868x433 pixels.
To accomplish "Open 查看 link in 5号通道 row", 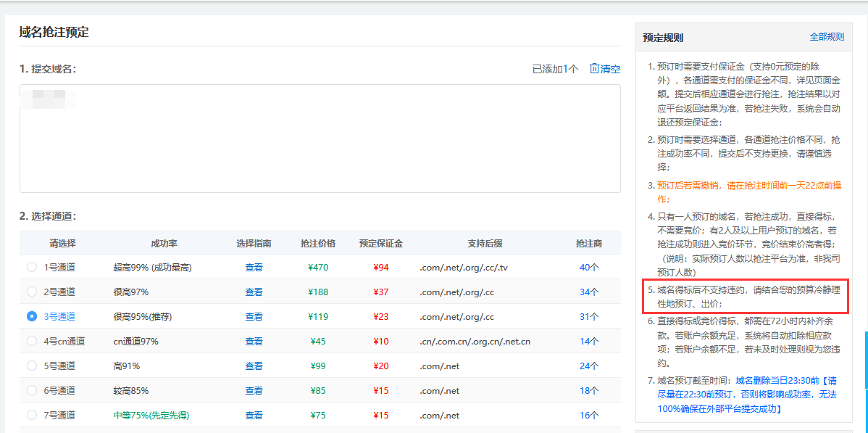I will pyautogui.click(x=254, y=366).
